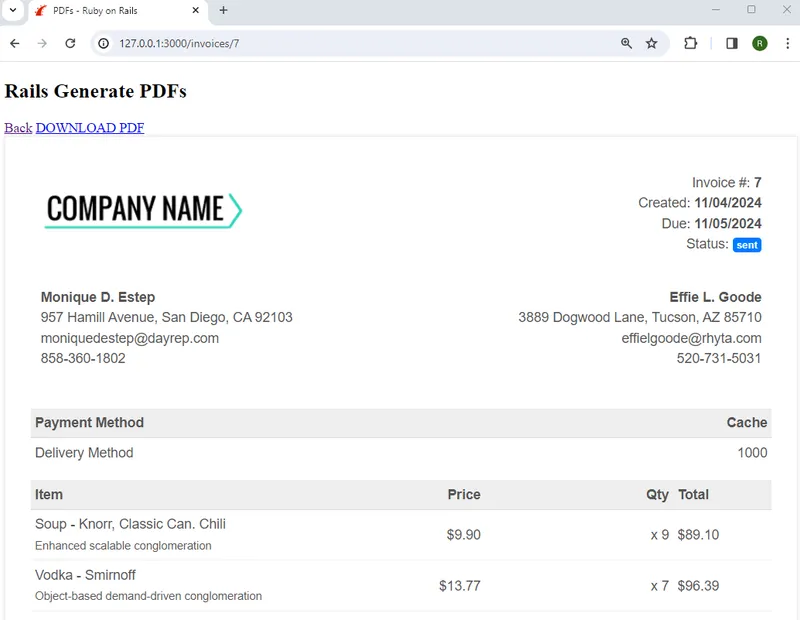
Task: Click address 957 Hamill Avenue, San Diego
Action: click(x=166, y=317)
